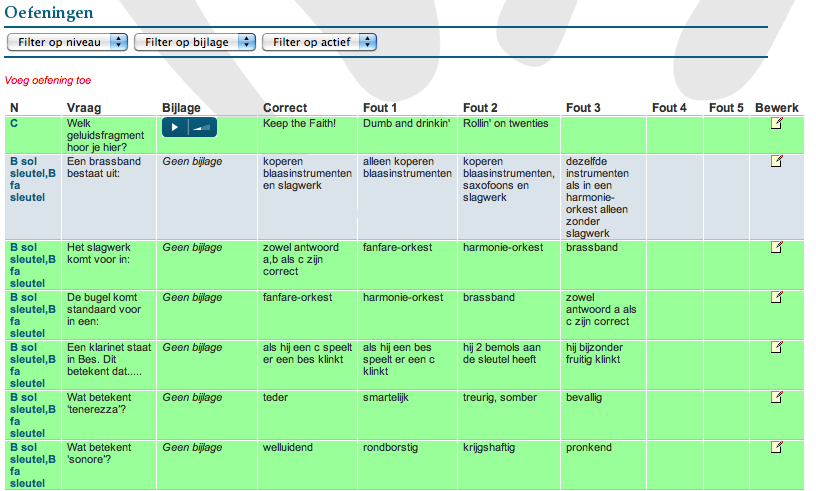The width and height of the screenshot is (816, 491).
Task: Open the 'Filter op niveau' dropdown
Action: tap(67, 42)
